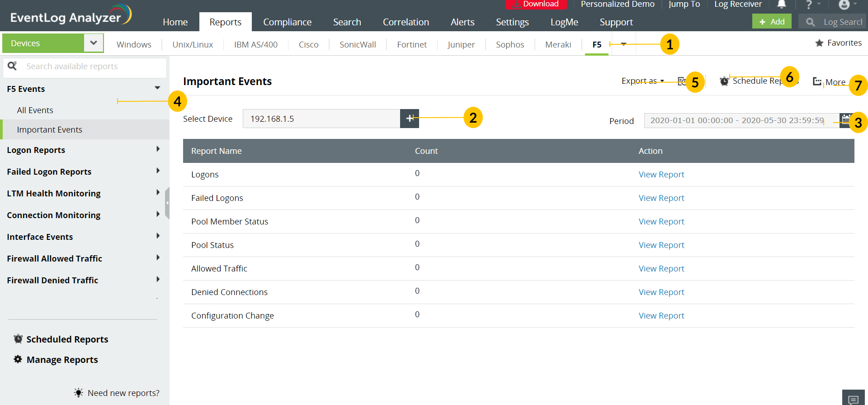Expand the Connection Monitoring section

pos(158,214)
